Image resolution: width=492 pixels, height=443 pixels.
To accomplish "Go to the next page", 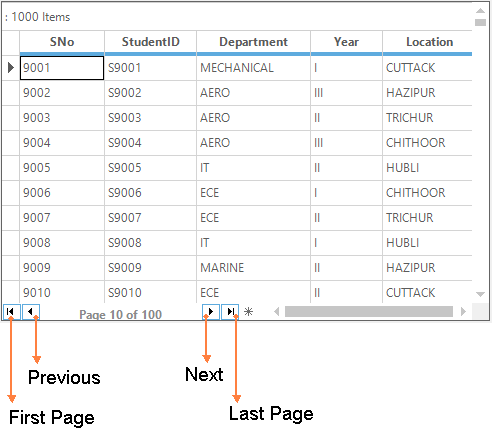I will tap(211, 312).
